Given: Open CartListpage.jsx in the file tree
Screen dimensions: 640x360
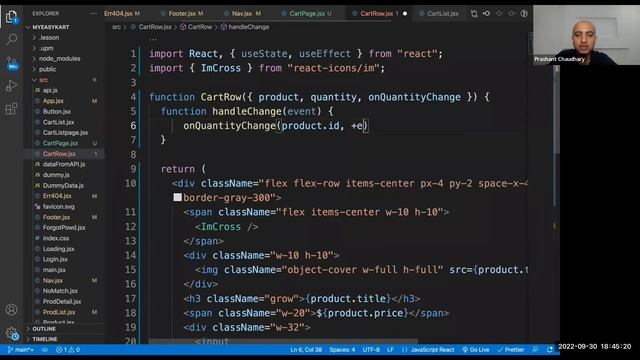Looking at the screenshot, I should click(x=65, y=133).
